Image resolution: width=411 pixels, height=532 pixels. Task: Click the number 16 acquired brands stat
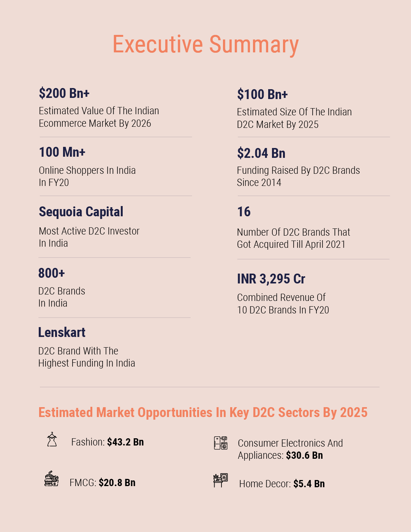tap(244, 212)
